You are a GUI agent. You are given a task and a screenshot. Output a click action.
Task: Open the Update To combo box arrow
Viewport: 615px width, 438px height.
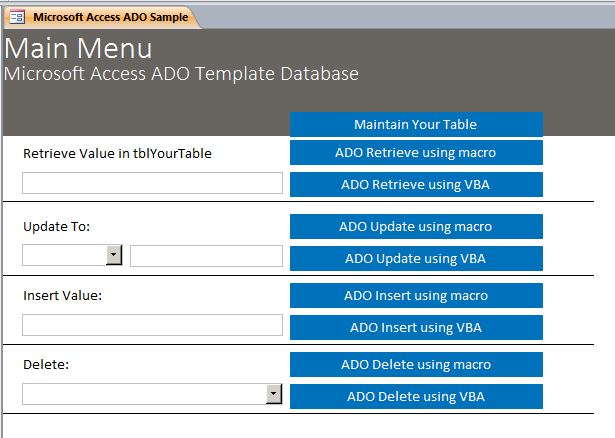click(x=114, y=255)
